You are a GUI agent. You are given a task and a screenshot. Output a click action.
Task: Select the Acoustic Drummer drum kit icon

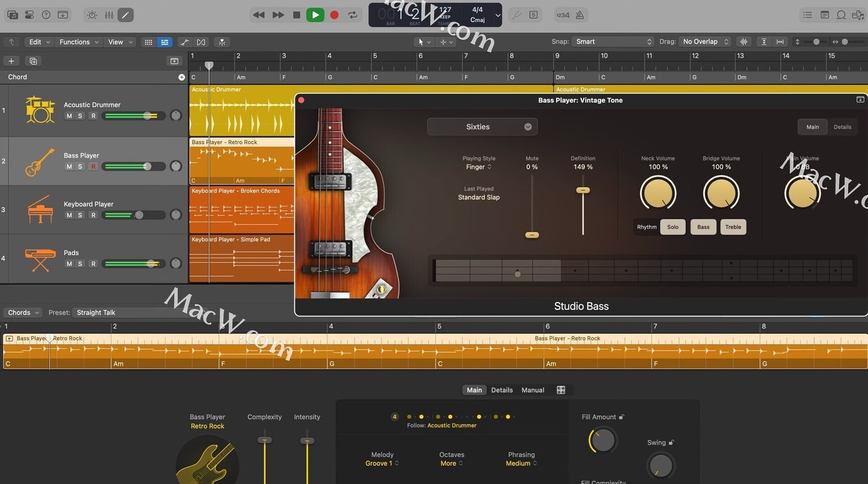pyautogui.click(x=40, y=110)
